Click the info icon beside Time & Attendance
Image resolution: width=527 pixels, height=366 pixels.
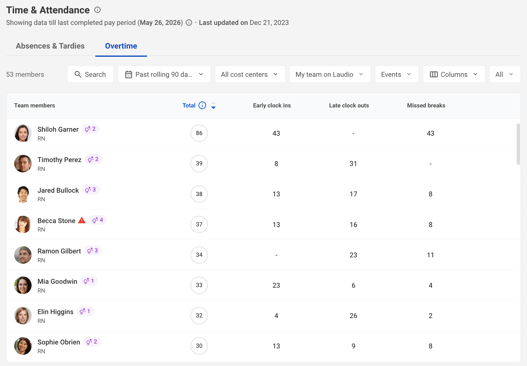(97, 10)
